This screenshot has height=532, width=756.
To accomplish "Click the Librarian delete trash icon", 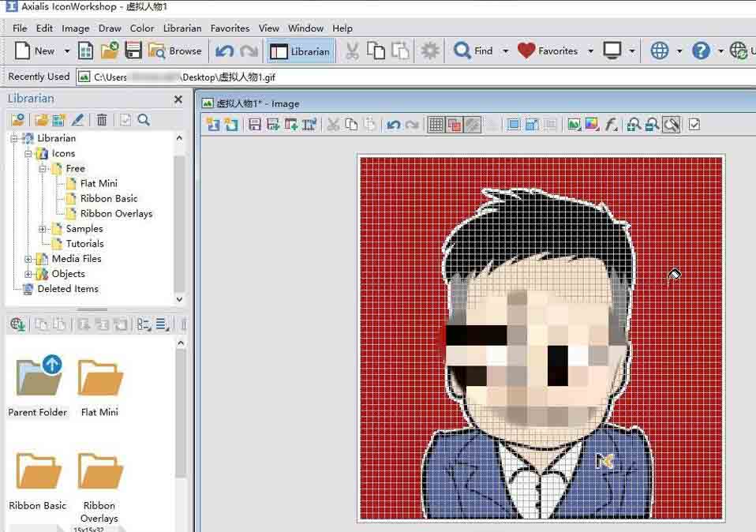I will click(102, 120).
